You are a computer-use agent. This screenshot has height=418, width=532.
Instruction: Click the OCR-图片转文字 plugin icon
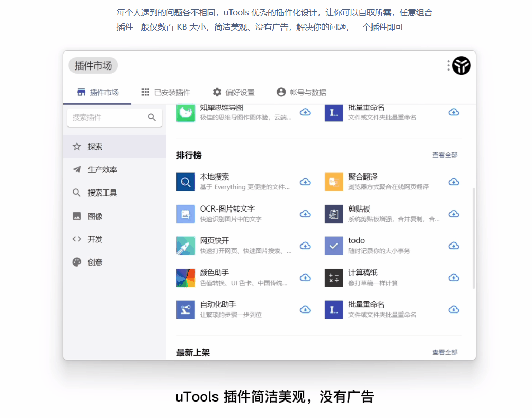pyautogui.click(x=186, y=214)
